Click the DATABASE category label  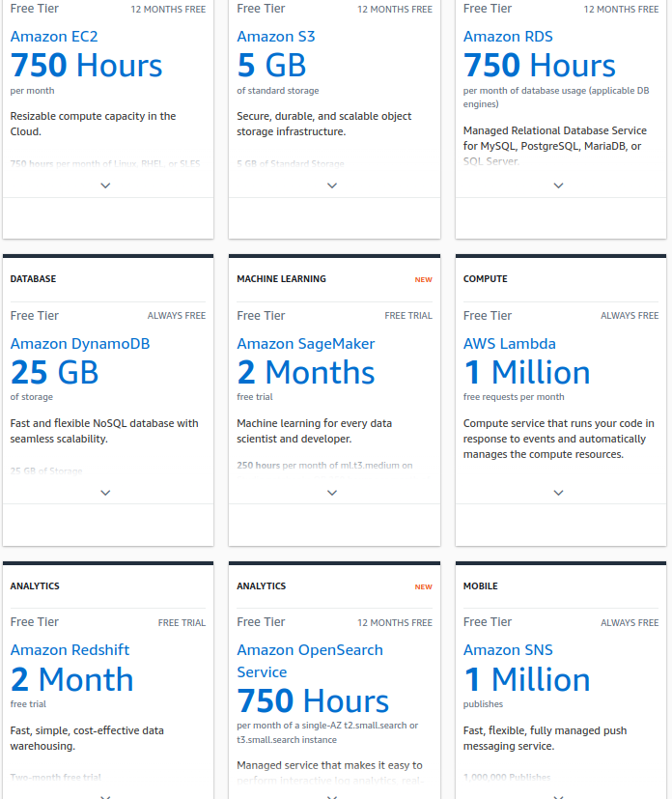[33, 279]
